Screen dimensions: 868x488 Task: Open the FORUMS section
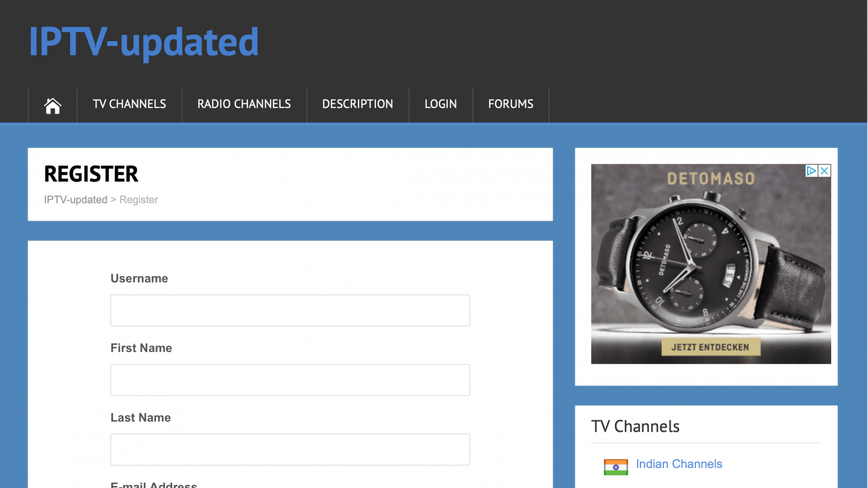(510, 104)
